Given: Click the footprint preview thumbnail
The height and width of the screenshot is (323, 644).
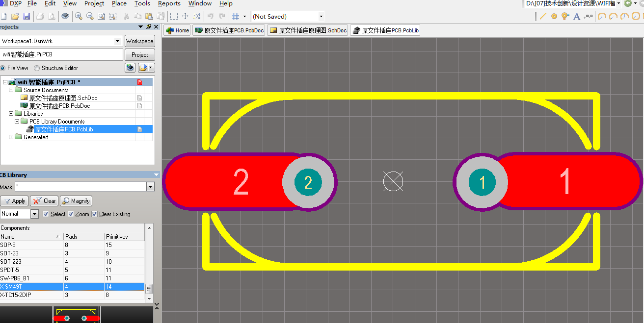Looking at the screenshot, I should pyautogui.click(x=76, y=315).
